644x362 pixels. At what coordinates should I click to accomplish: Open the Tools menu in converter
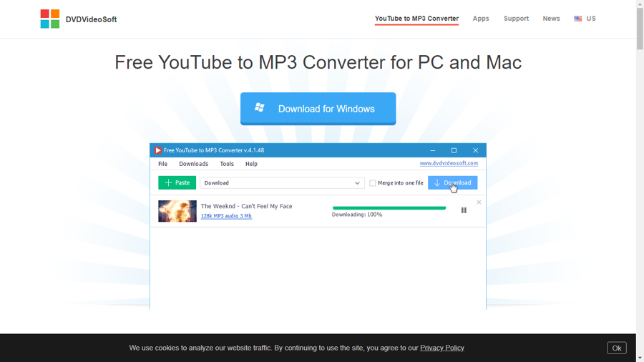pos(227,164)
